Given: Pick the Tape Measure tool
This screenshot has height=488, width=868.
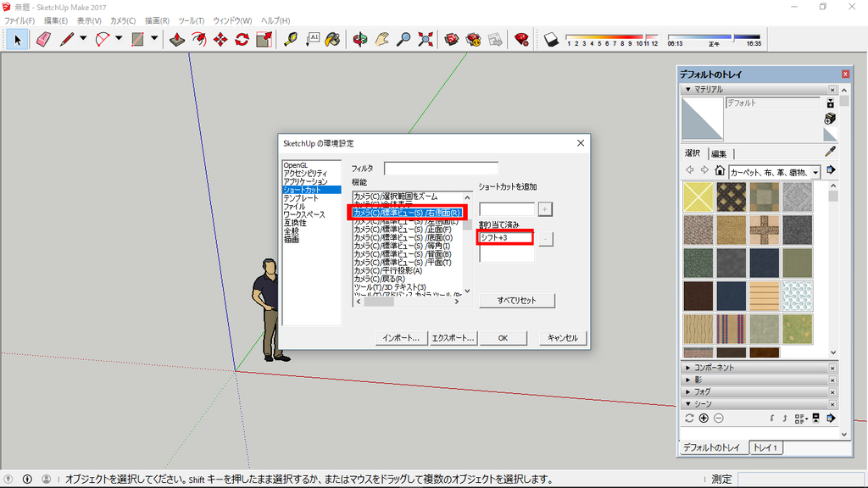Looking at the screenshot, I should [291, 40].
